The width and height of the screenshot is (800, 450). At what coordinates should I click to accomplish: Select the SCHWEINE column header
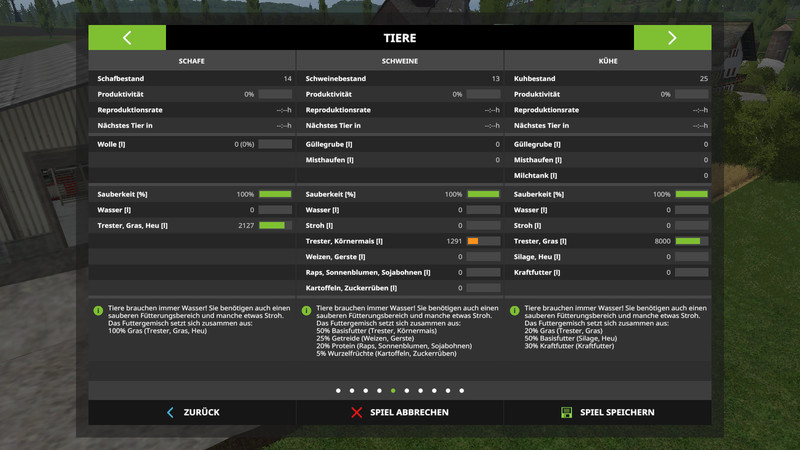coord(400,61)
